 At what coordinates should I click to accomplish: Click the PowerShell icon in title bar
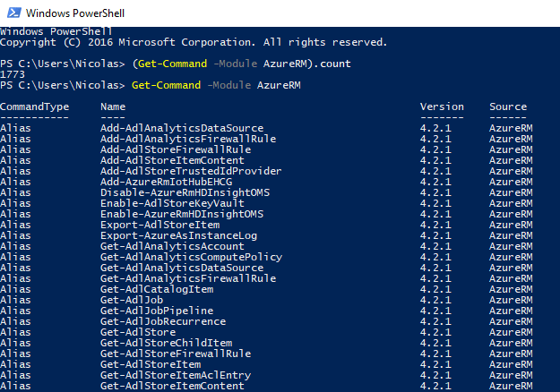pyautogui.click(x=14, y=13)
